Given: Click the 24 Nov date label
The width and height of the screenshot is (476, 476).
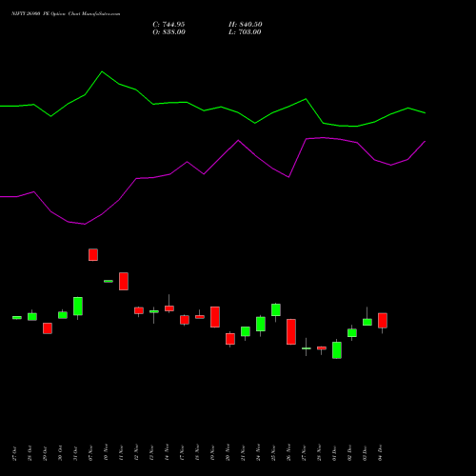Looking at the screenshot, I should (x=258, y=453).
